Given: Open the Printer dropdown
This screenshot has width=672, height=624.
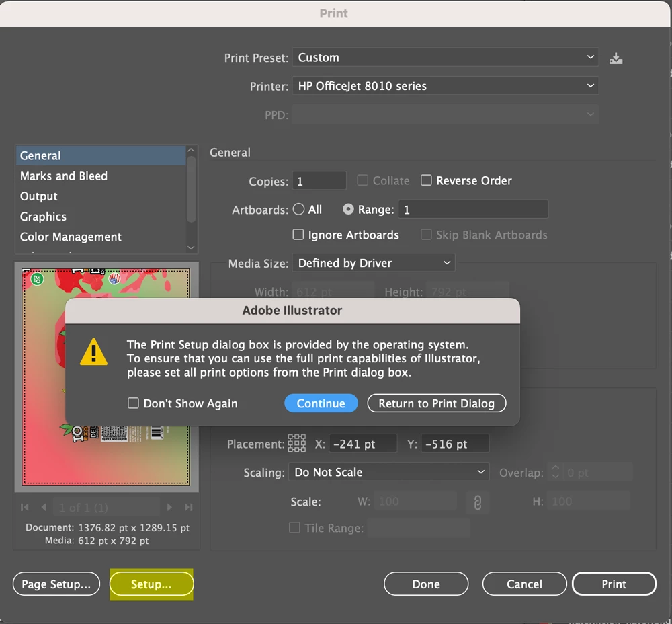Looking at the screenshot, I should (x=446, y=86).
